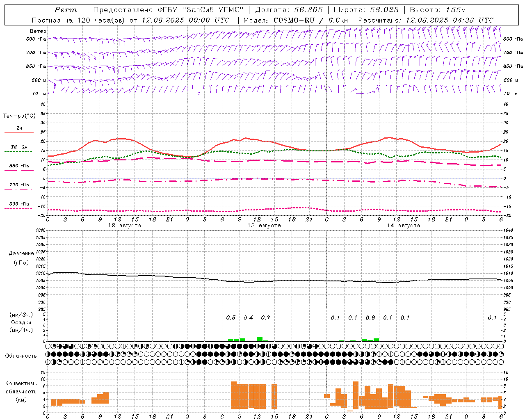
Task: Select the "Широта: 58.023" header field
Action: tap(366, 10)
